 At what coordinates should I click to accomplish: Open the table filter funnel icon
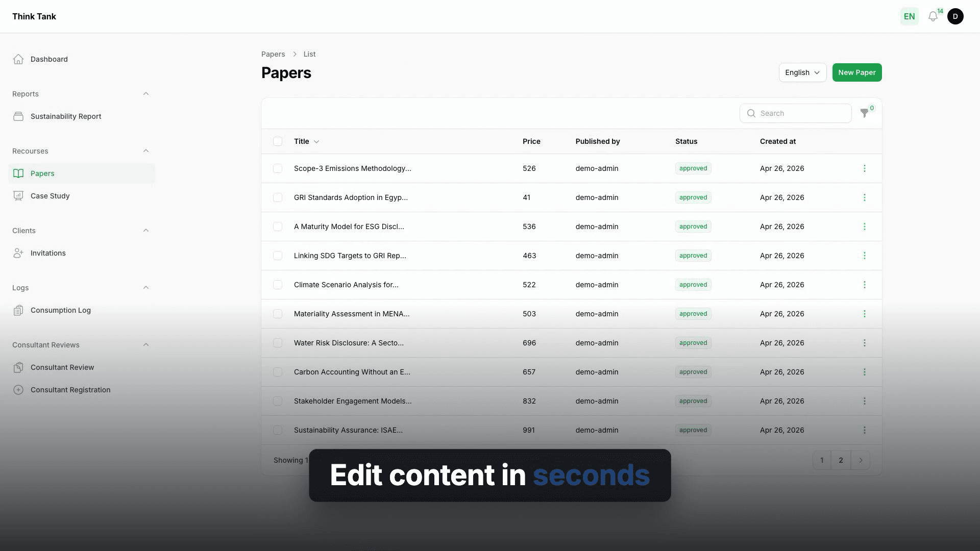click(864, 113)
